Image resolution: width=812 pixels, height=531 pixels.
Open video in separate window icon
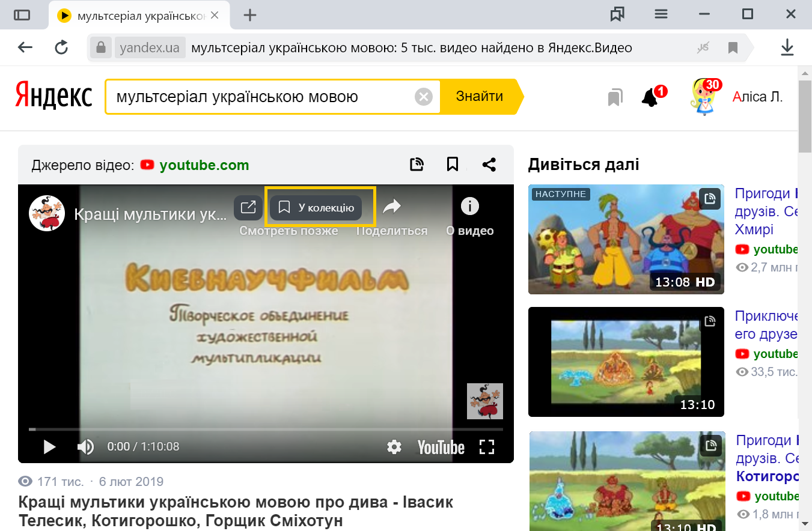(x=248, y=208)
